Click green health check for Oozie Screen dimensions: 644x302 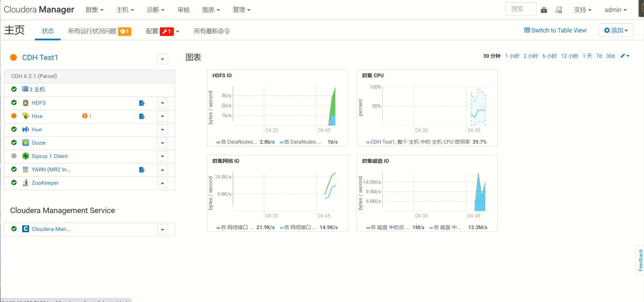(x=14, y=143)
